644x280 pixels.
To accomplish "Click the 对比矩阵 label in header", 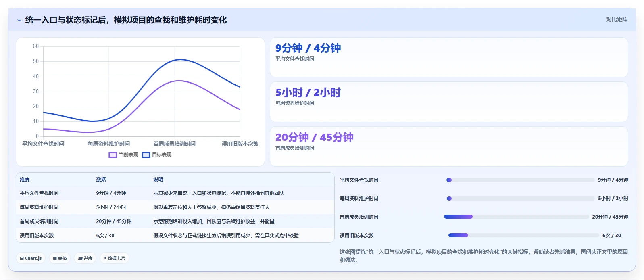I will coord(617,19).
